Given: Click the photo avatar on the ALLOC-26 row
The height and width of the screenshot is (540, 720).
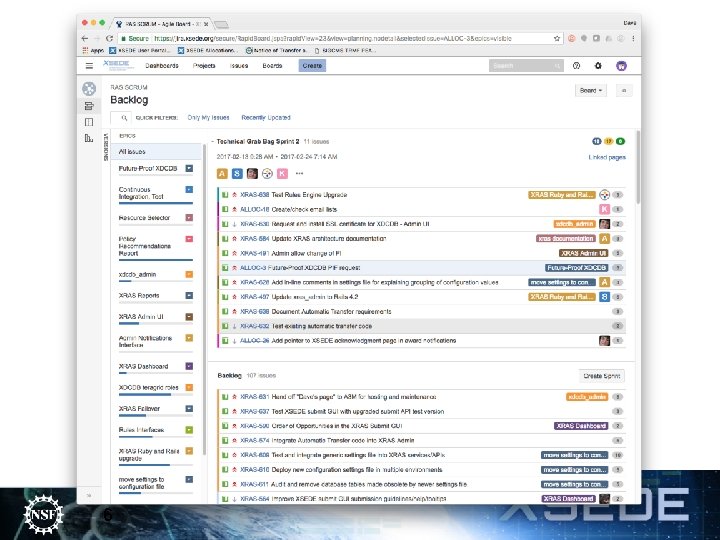Looking at the screenshot, I should 604,341.
